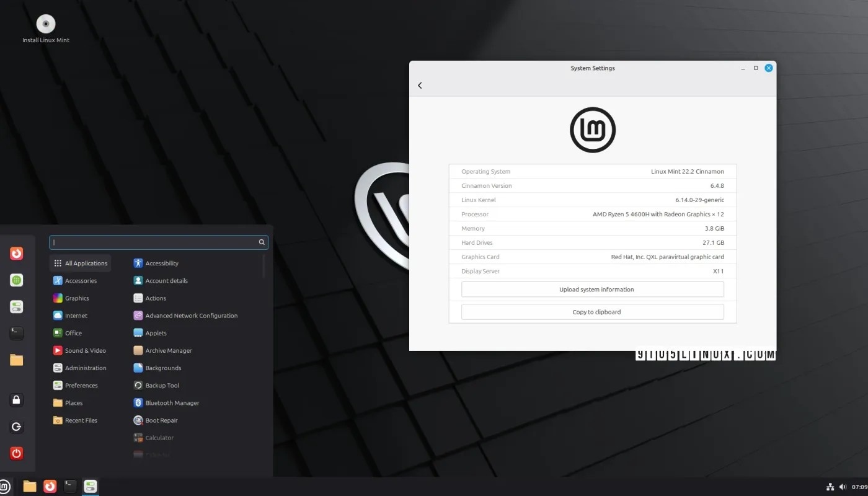The height and width of the screenshot is (496, 868).
Task: Click the Copy to clipboard button
Action: (592, 312)
